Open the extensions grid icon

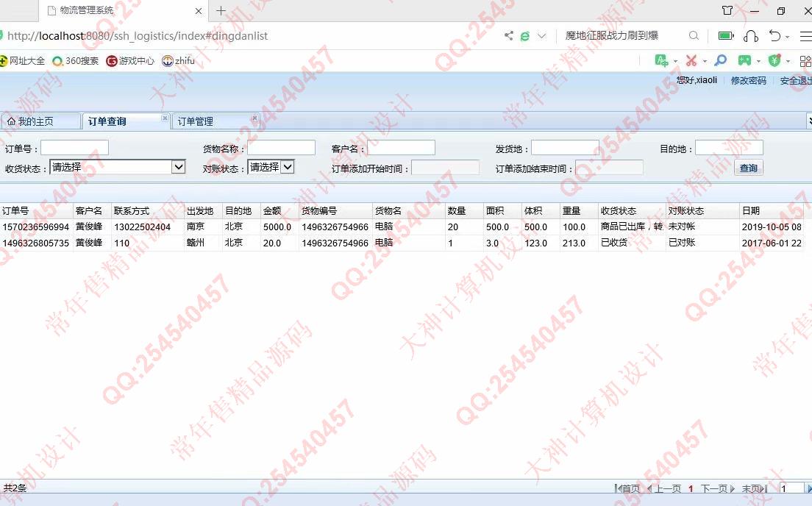tap(806, 61)
